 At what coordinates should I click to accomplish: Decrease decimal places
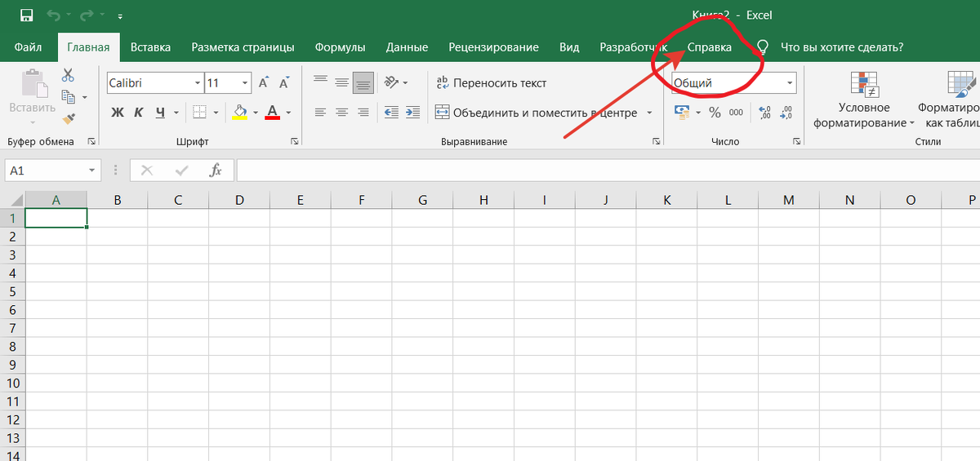click(786, 112)
